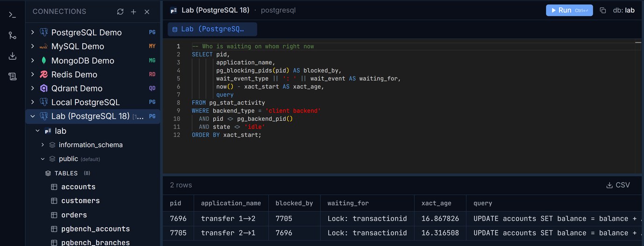The width and height of the screenshot is (644, 246).
Task: Open the customers table
Action: [80, 201]
